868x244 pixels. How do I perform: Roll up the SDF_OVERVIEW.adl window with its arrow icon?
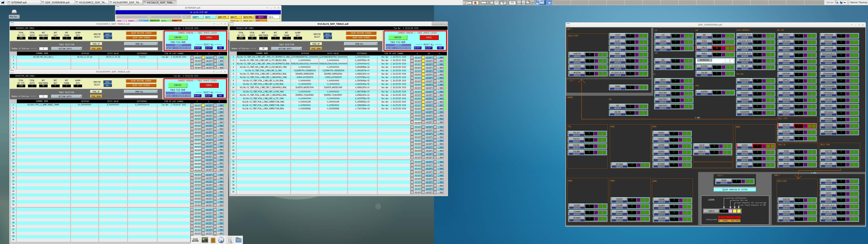coord(852,25)
